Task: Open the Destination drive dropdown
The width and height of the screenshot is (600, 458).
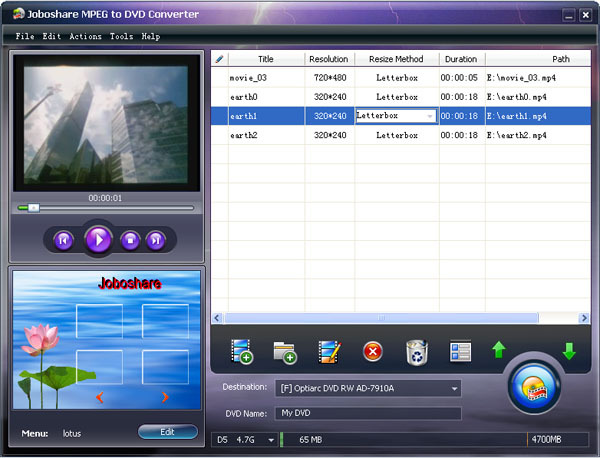Action: 454,389
